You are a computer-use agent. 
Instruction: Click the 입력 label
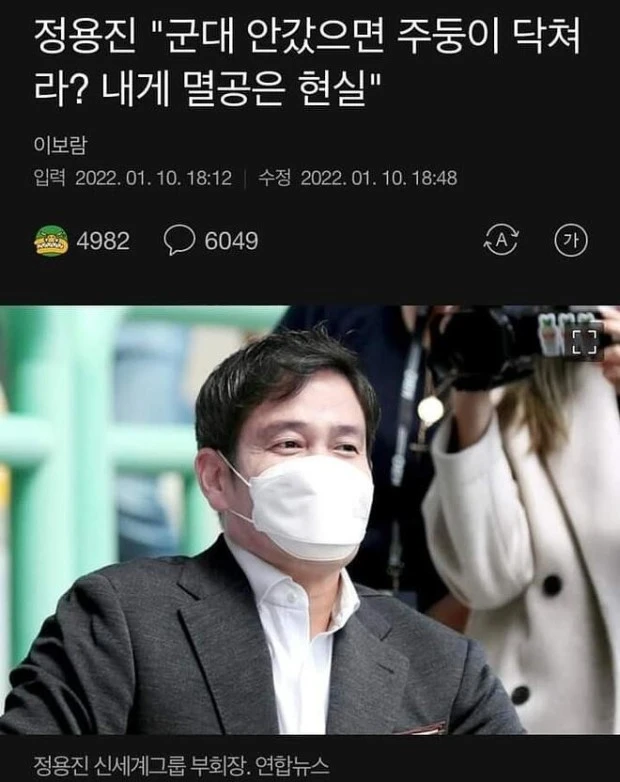click(x=50, y=178)
